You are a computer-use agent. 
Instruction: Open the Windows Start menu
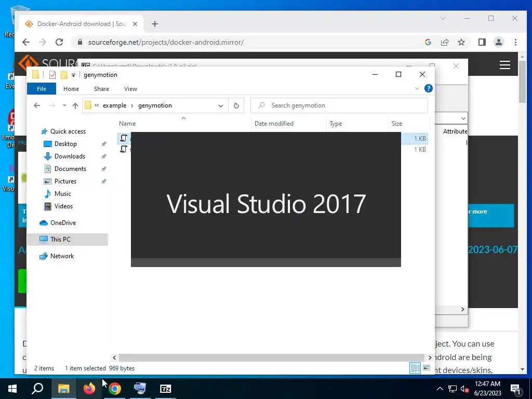[x=12, y=389]
